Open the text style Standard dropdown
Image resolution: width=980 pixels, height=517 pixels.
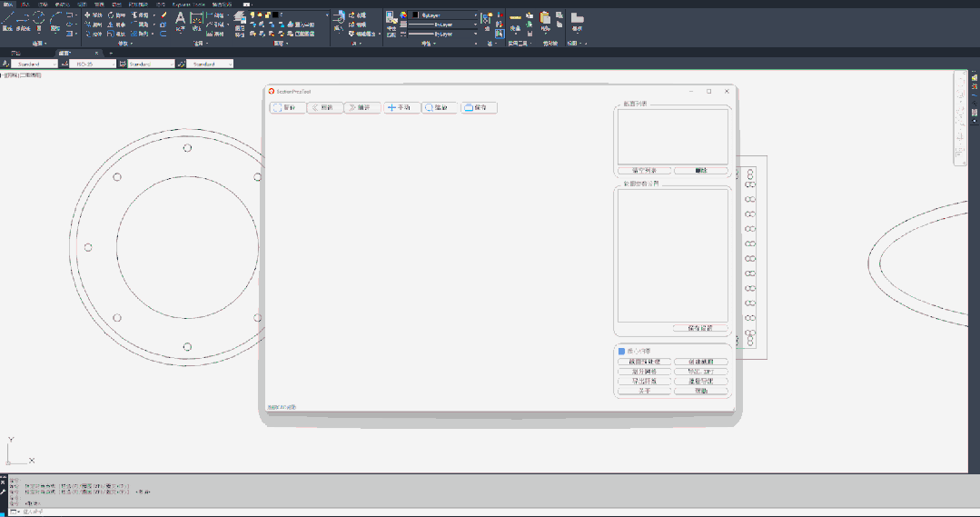(35, 64)
